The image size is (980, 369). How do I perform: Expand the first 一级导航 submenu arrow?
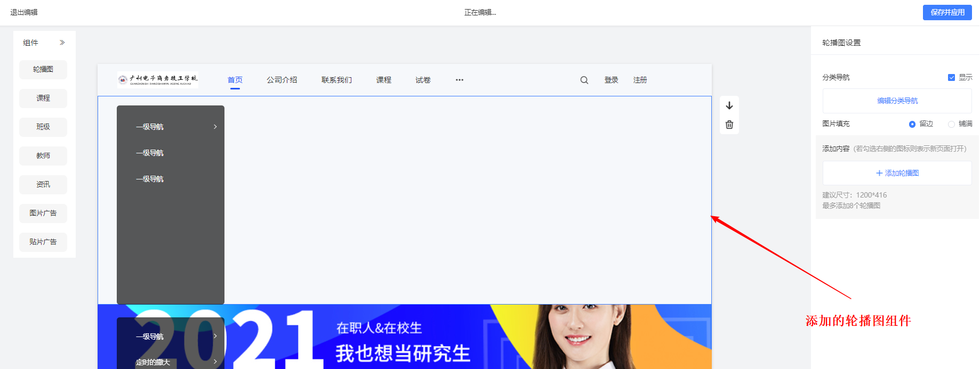point(215,127)
